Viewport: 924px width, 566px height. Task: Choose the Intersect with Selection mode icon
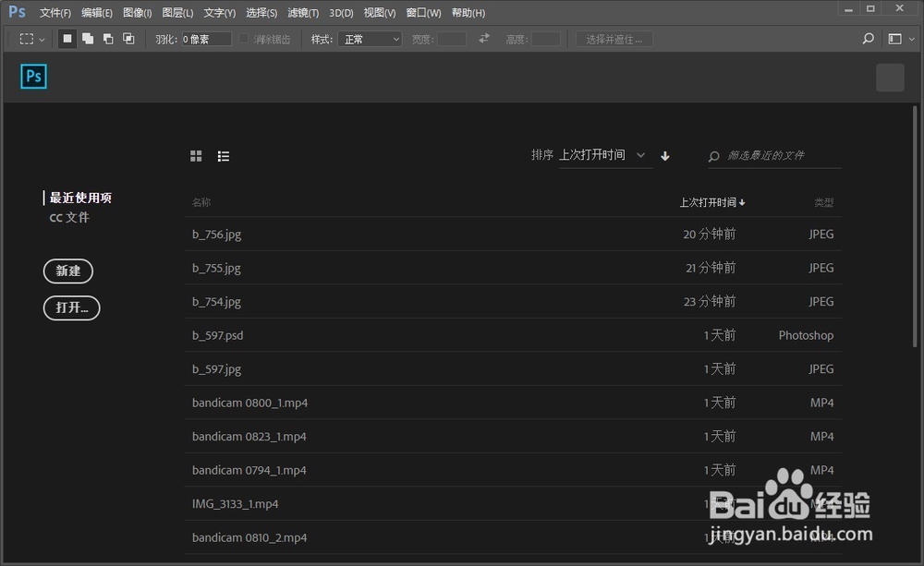click(x=128, y=39)
